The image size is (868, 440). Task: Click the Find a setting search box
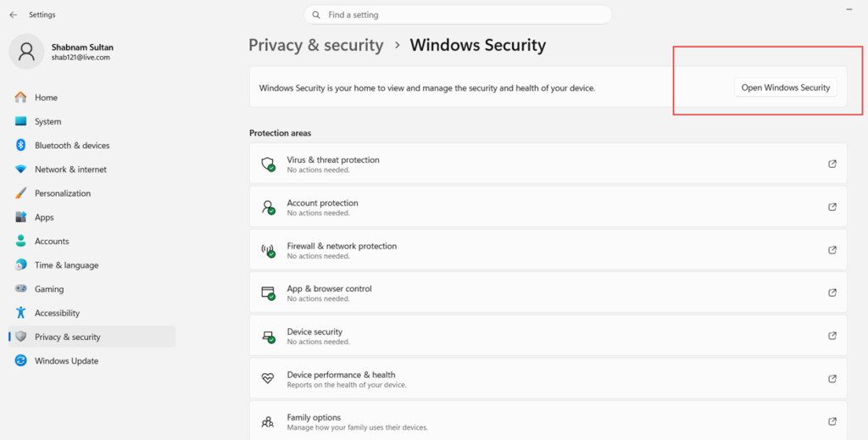point(458,15)
